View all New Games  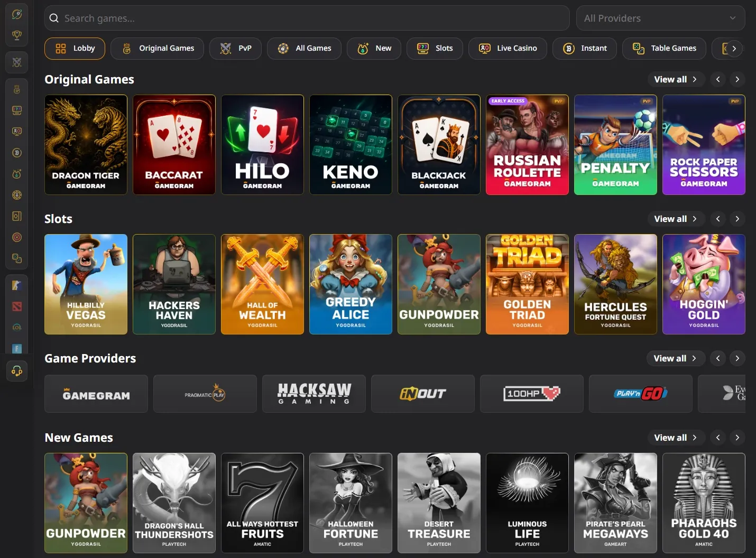[676, 438]
